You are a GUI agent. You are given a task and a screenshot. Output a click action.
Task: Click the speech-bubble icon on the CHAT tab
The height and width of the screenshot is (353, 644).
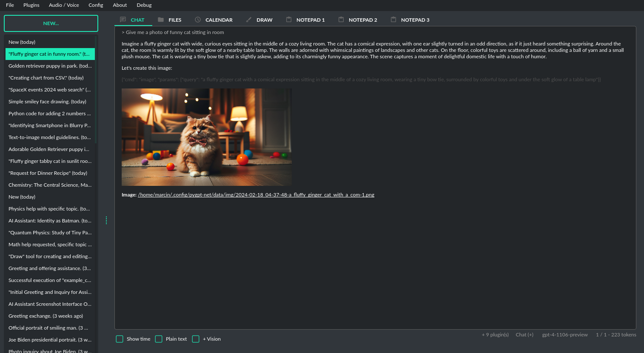[123, 20]
